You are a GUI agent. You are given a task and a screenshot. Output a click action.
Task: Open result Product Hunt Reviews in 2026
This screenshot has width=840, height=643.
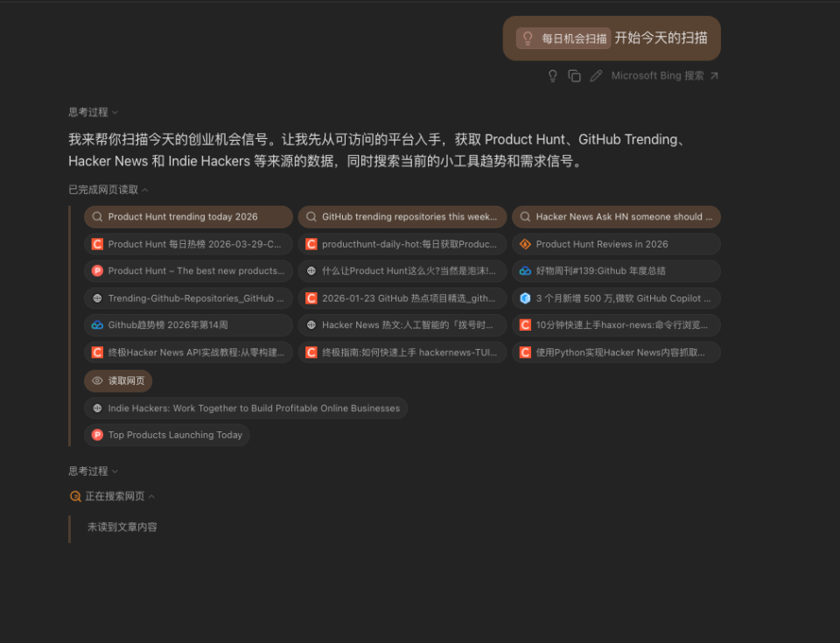[616, 244]
